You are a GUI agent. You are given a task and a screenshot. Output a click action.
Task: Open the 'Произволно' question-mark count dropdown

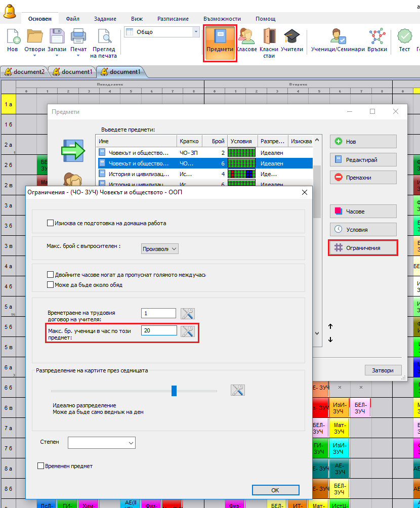(159, 249)
